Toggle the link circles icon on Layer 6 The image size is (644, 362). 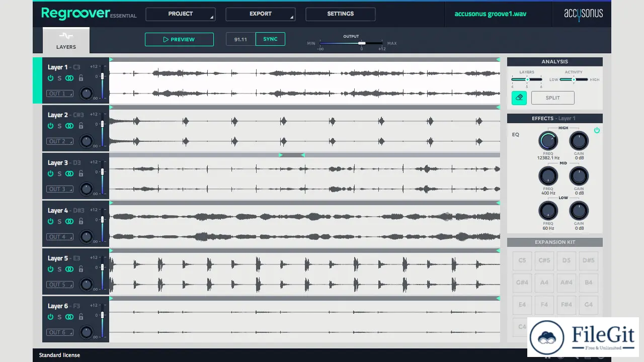coord(69,317)
